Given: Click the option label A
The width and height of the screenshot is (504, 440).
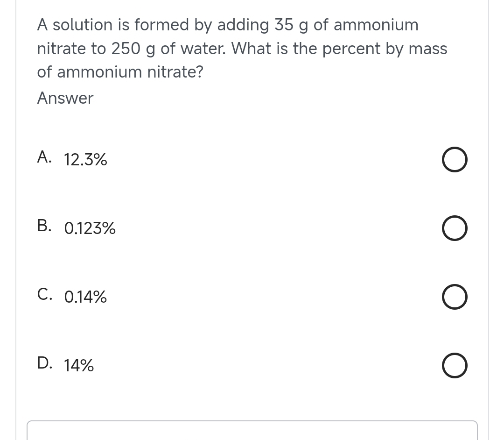Looking at the screenshot, I should pyautogui.click(x=44, y=157).
